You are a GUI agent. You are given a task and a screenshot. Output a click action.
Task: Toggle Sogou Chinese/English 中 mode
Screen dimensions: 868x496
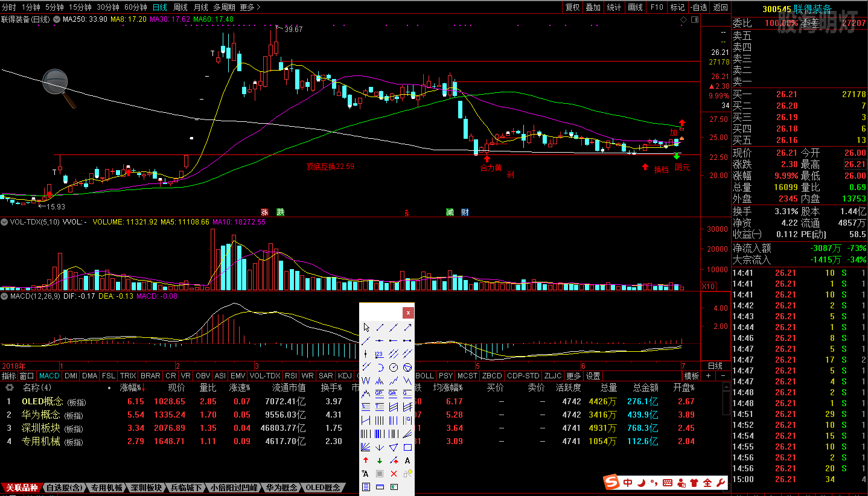point(628,483)
